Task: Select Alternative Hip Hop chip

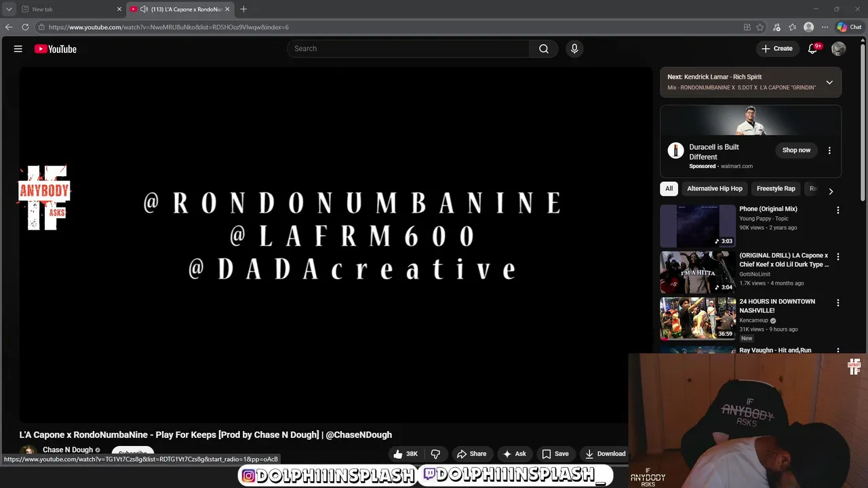Action: click(715, 189)
